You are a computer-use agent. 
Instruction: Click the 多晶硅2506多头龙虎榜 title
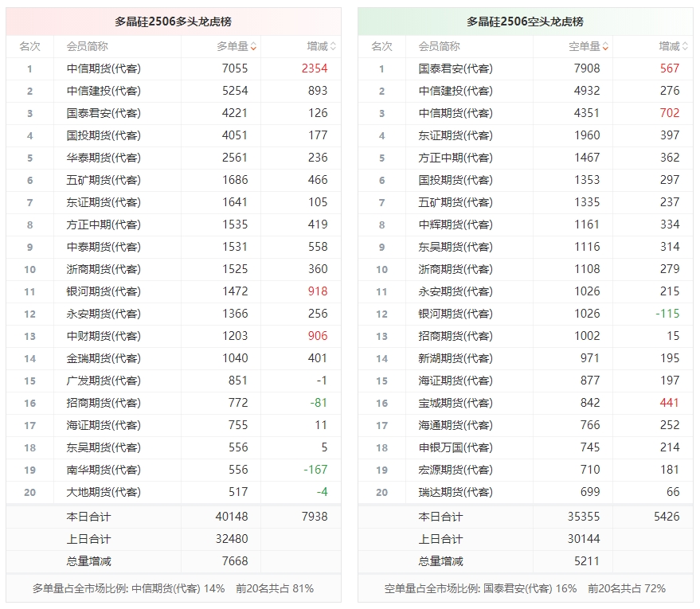pos(174,21)
